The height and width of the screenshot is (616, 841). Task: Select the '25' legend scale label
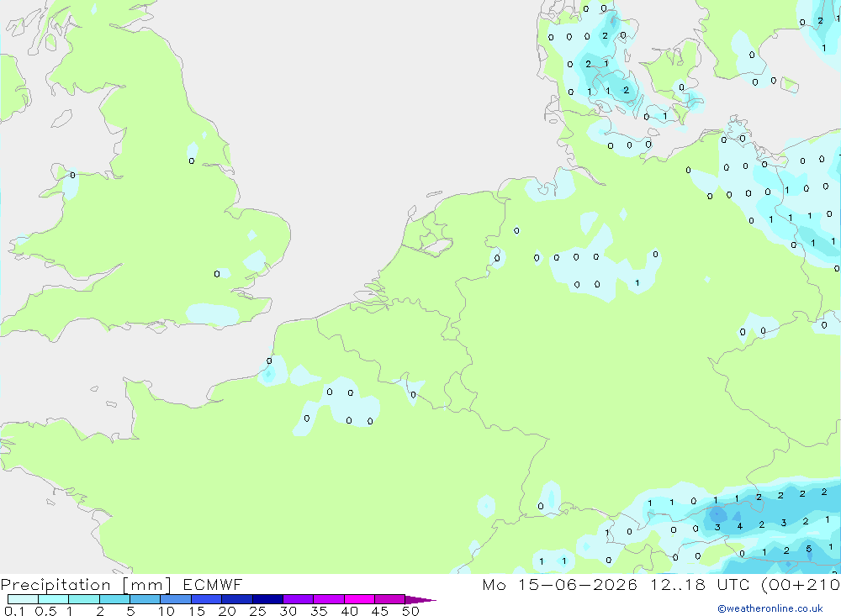pyautogui.click(x=257, y=611)
